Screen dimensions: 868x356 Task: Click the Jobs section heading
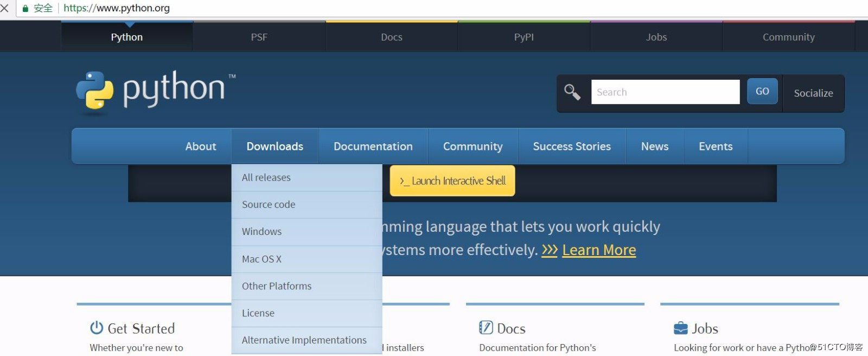(705, 328)
